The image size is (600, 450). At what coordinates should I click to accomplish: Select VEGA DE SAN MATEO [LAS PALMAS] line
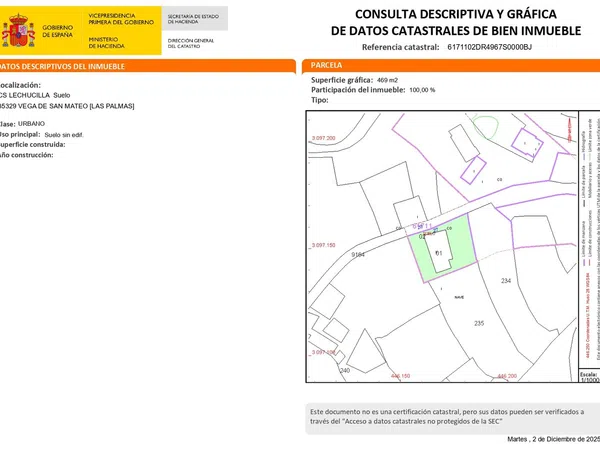67,106
